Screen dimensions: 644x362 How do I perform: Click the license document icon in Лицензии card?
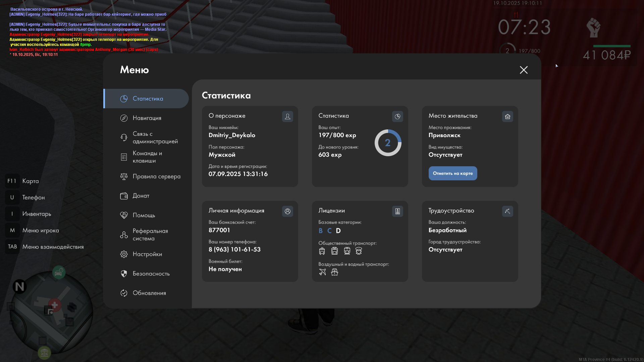[397, 211]
